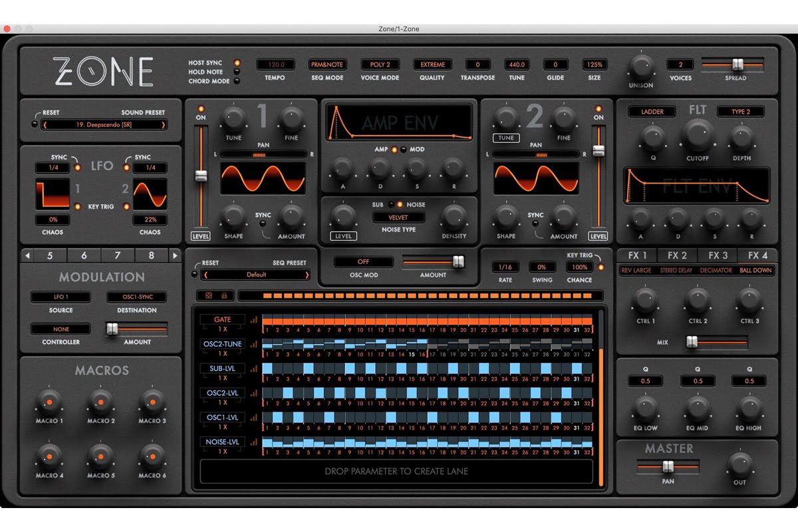Image resolution: width=798 pixels, height=532 pixels.
Task: Open filter TYPE 2 selector
Action: pyautogui.click(x=740, y=112)
